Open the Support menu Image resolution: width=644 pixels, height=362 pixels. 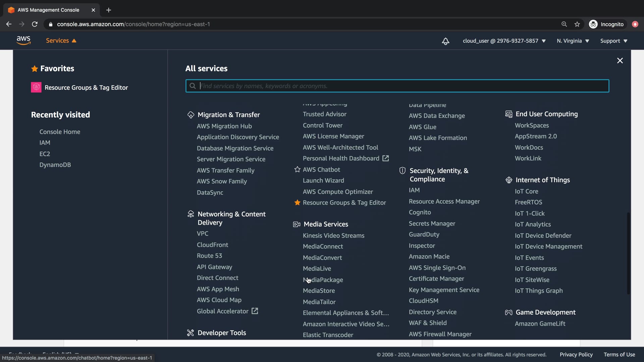(x=613, y=41)
